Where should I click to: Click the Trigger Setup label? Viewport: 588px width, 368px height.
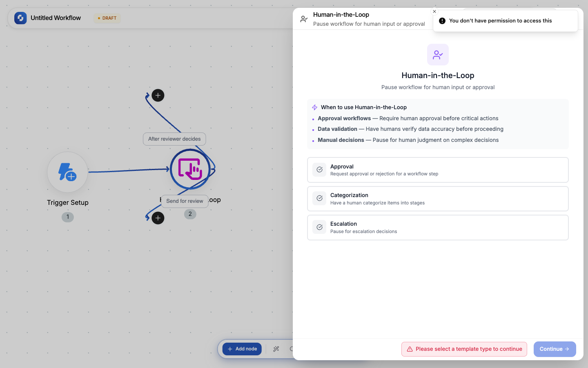coord(68,202)
